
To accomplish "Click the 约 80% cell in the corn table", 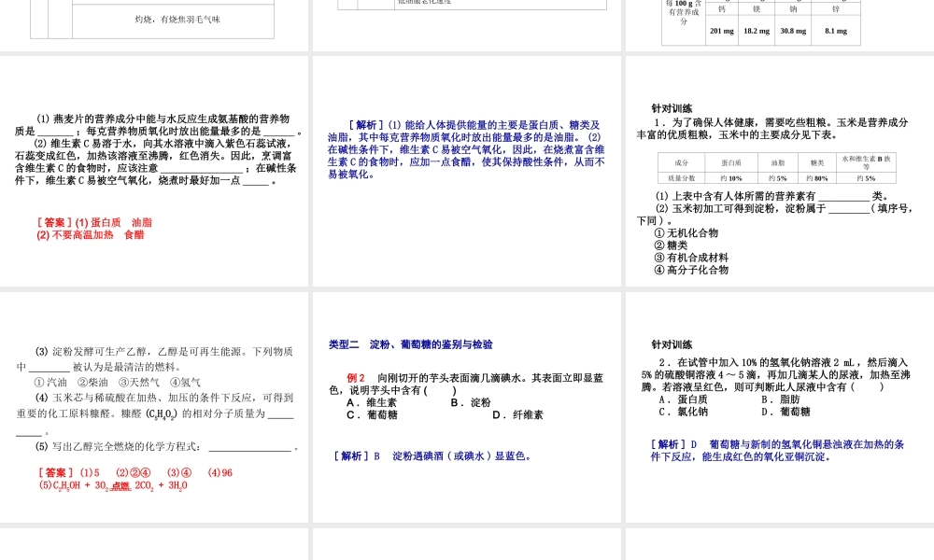I will coord(817,178).
